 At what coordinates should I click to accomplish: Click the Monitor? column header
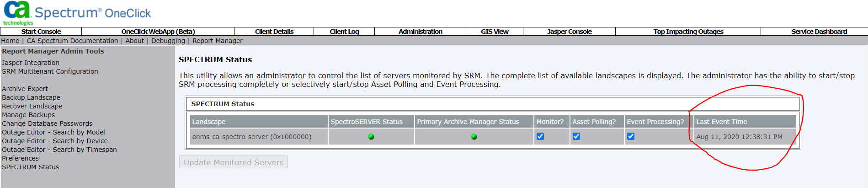coord(552,122)
